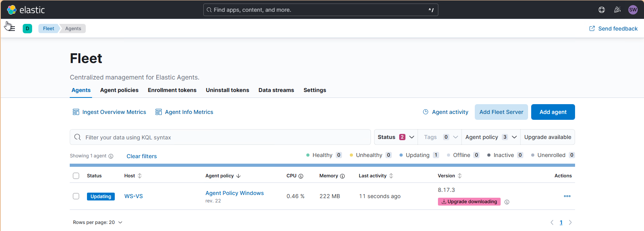
Task: Open the actions ellipsis for WS-VS
Action: [x=567, y=196]
